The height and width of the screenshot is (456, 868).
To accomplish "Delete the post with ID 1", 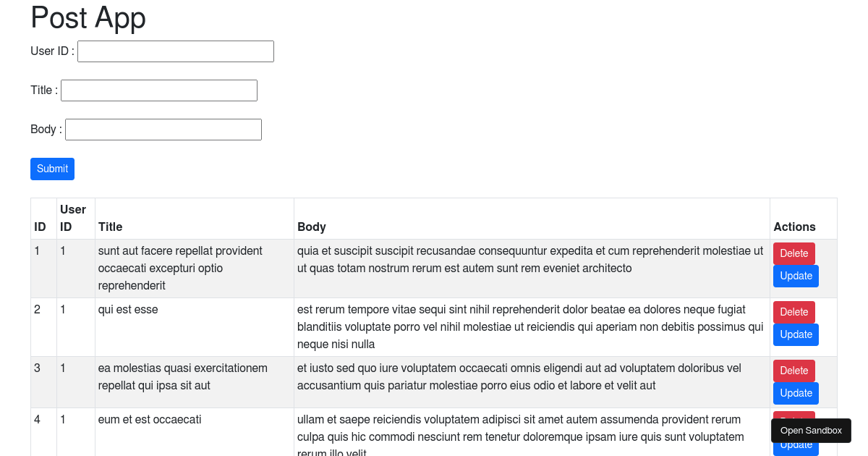I will click(793, 253).
